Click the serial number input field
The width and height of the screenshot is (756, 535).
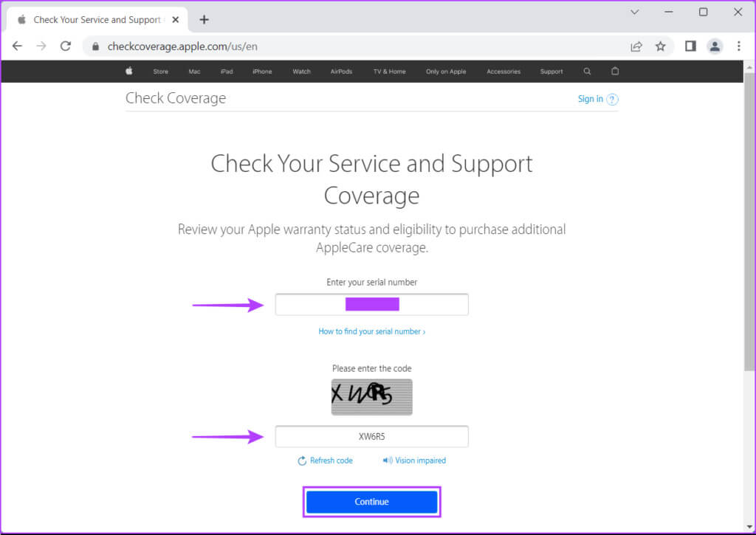tap(372, 305)
